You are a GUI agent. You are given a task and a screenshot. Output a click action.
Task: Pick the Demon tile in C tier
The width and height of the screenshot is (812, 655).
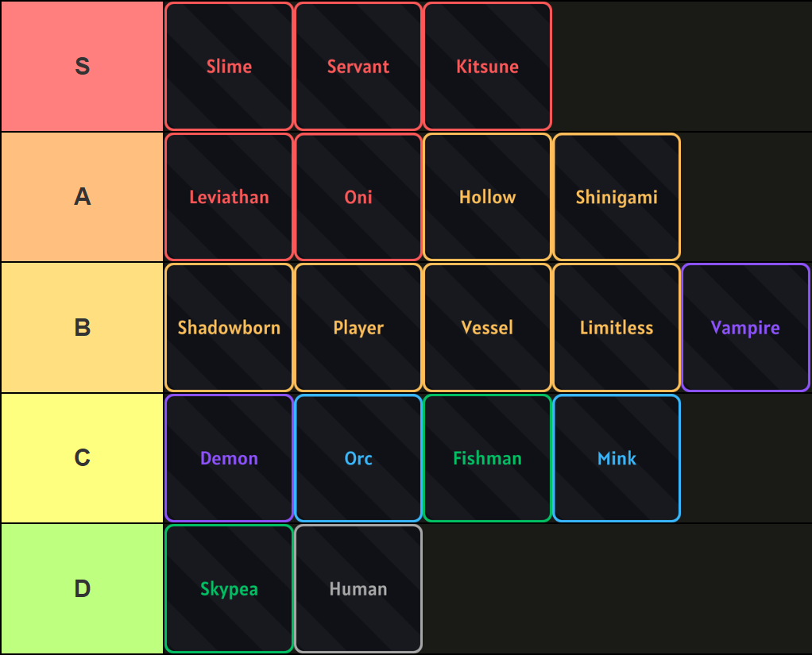coord(229,458)
